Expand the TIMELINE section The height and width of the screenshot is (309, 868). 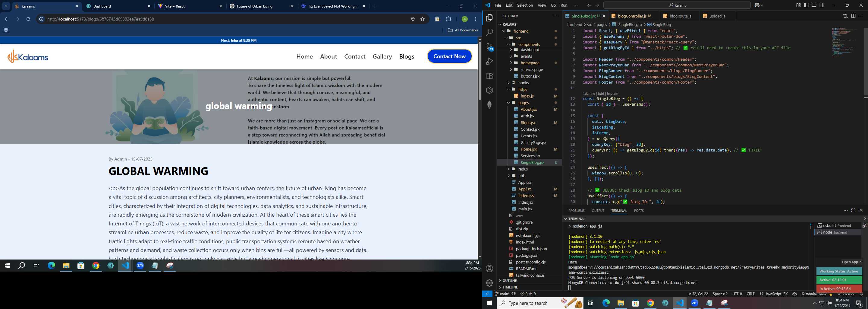tap(510, 287)
